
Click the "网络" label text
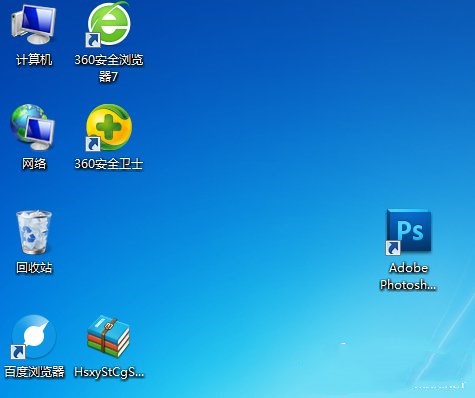click(x=34, y=164)
